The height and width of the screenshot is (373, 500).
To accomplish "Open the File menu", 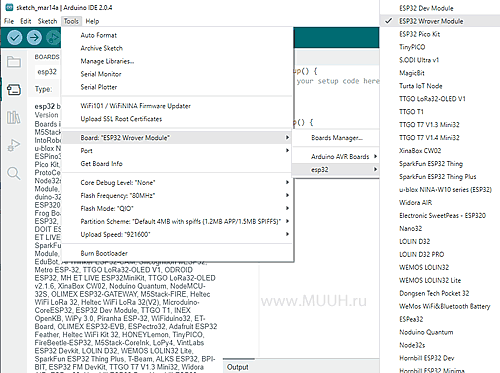I will [9, 21].
